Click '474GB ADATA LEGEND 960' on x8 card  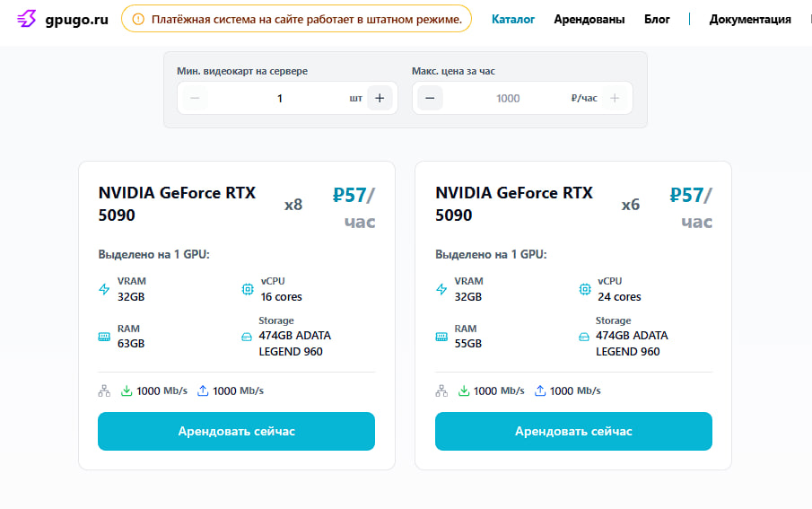[294, 344]
